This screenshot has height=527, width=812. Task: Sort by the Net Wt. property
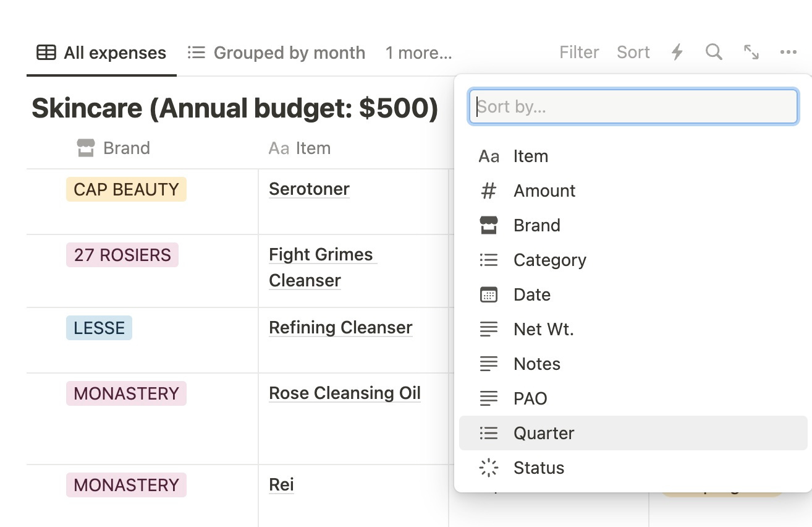click(x=633, y=329)
